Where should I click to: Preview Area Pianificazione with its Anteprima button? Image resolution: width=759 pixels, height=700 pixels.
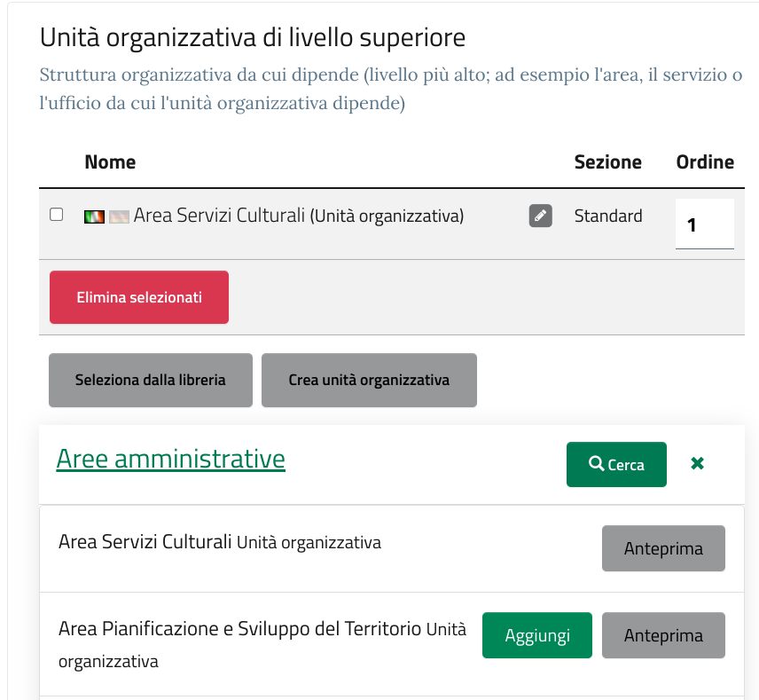663,635
